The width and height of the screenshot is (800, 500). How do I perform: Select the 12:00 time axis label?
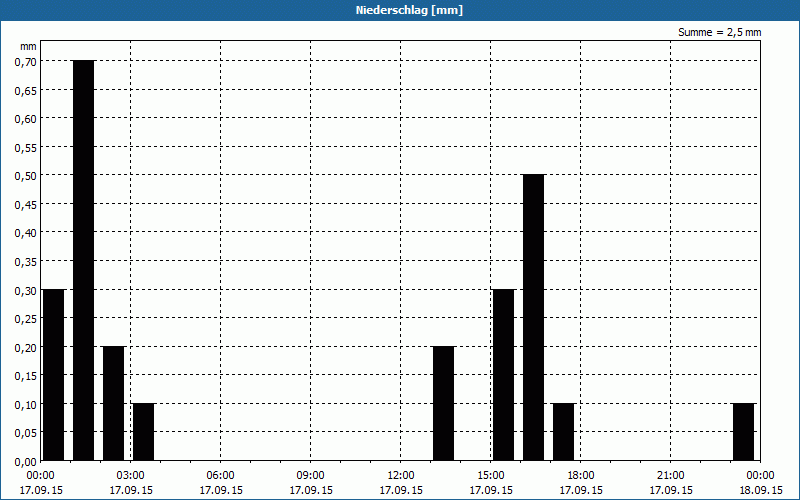401,475
